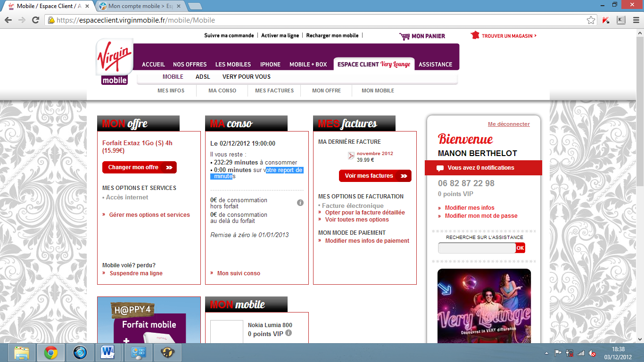This screenshot has height=362, width=644.
Task: Click the clock showing 18:38
Action: coord(618,349)
